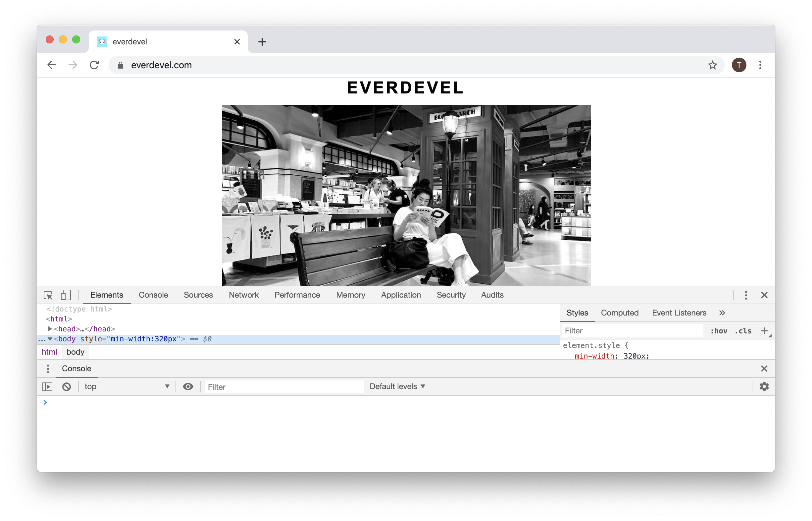Open the Console drawer three-dot menu
Screen dimensions: 812x521
[48, 369]
